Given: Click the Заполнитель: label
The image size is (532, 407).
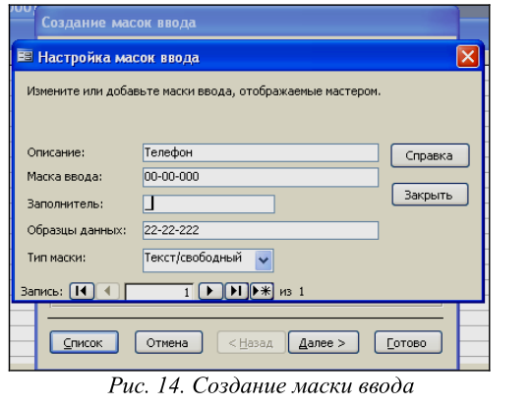Looking at the screenshot, I should (x=65, y=204).
